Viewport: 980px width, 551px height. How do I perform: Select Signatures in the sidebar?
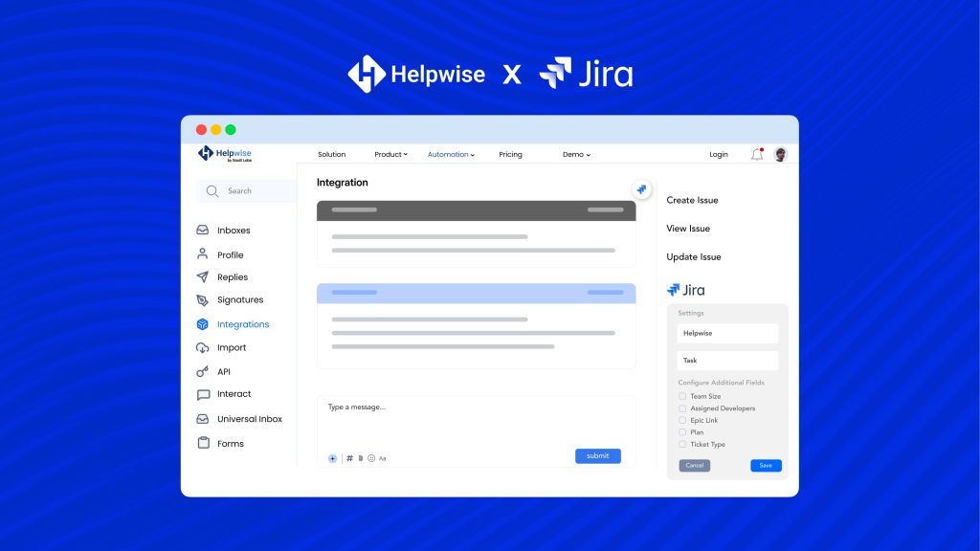240,299
